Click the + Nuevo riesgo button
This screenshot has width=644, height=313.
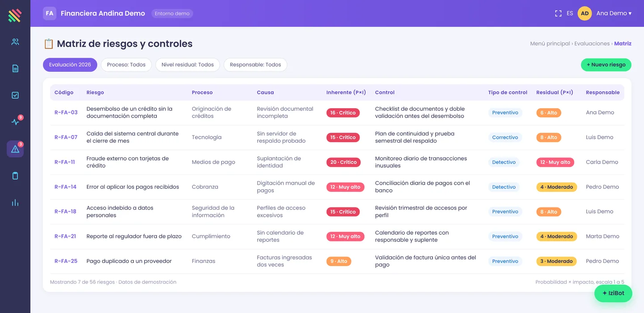coord(606,65)
